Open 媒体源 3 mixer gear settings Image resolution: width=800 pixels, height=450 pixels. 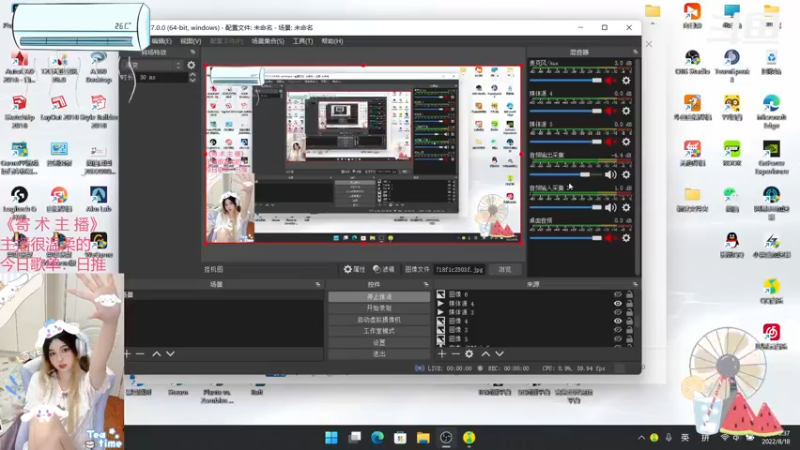(x=626, y=141)
